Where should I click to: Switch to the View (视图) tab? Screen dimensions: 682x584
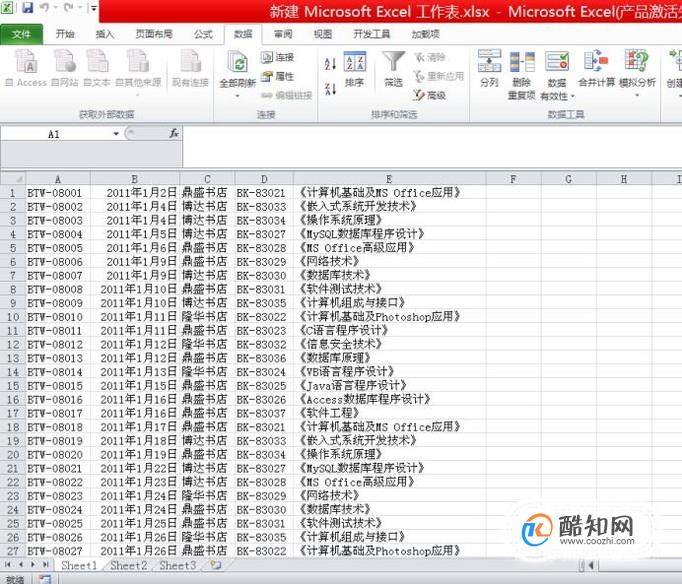pyautogui.click(x=323, y=34)
